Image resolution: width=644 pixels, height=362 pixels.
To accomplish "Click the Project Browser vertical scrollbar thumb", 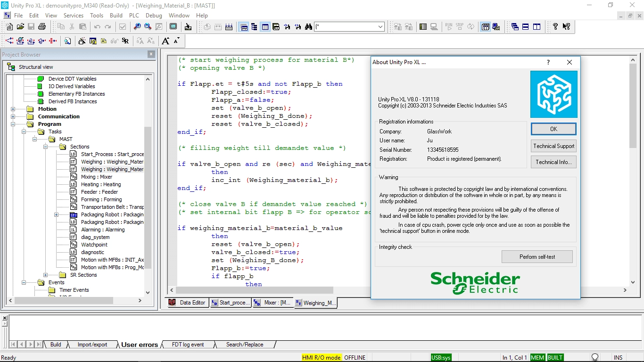I will tap(148, 198).
